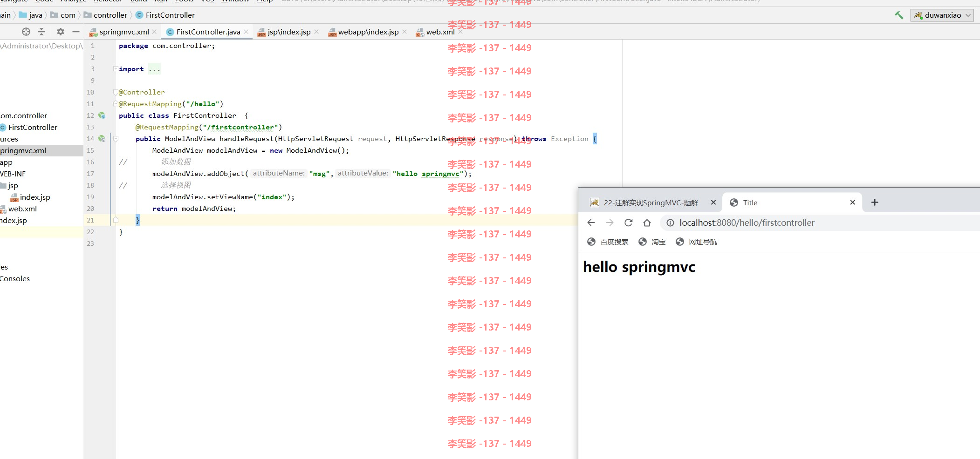This screenshot has width=980, height=459.
Task: Click the FirstController class breadcrumb
Action: (x=165, y=15)
